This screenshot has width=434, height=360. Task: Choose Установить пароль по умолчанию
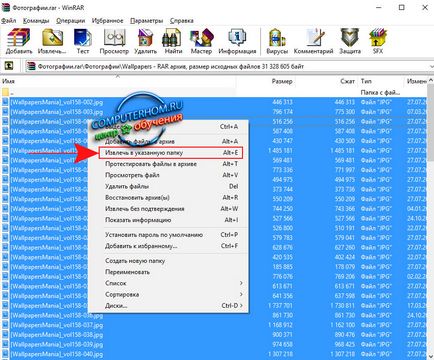168,235
